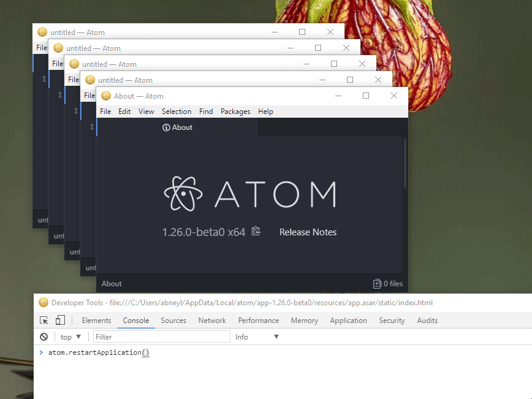Open the Help menu
Image resolution: width=532 pixels, height=399 pixels.
point(265,112)
